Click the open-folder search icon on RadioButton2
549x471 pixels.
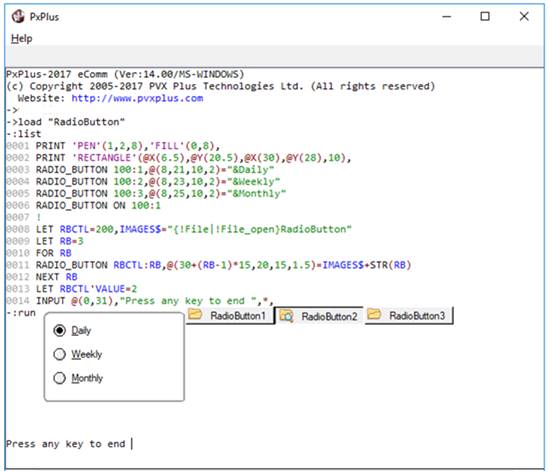click(x=286, y=316)
